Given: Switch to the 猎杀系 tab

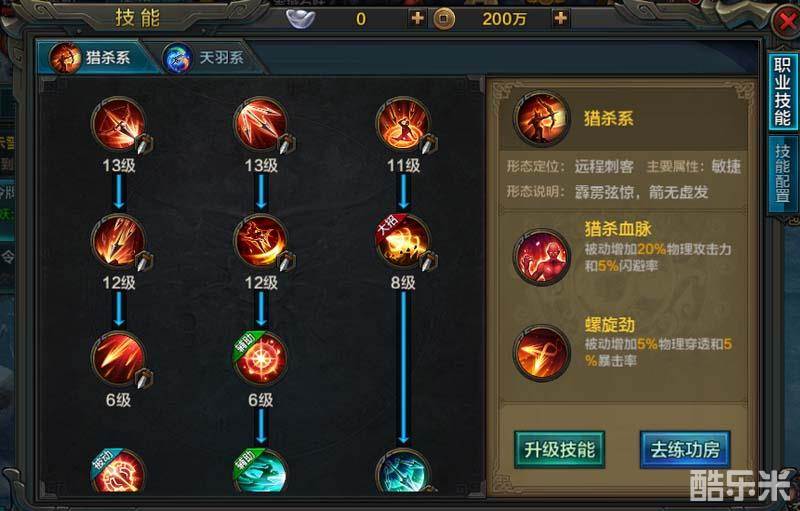Looking at the screenshot, I should (94, 58).
